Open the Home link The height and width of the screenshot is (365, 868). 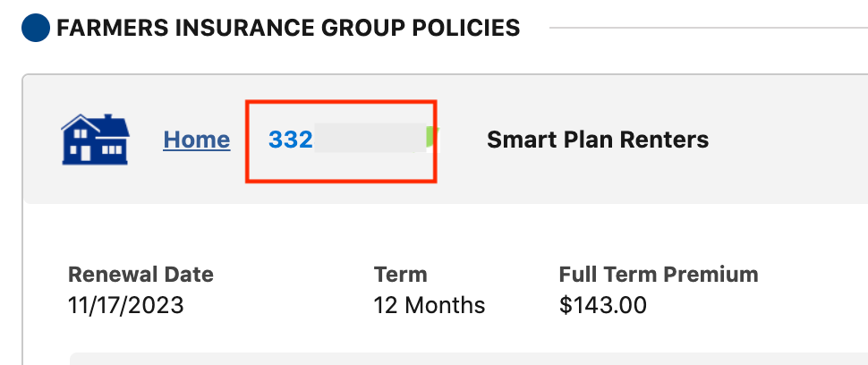point(196,140)
